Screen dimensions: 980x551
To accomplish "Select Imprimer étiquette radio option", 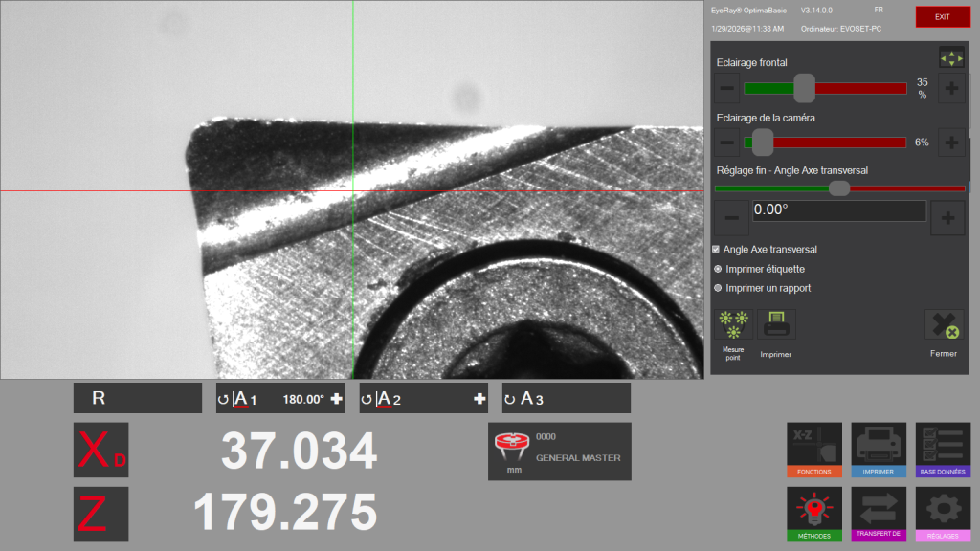I will (x=718, y=269).
